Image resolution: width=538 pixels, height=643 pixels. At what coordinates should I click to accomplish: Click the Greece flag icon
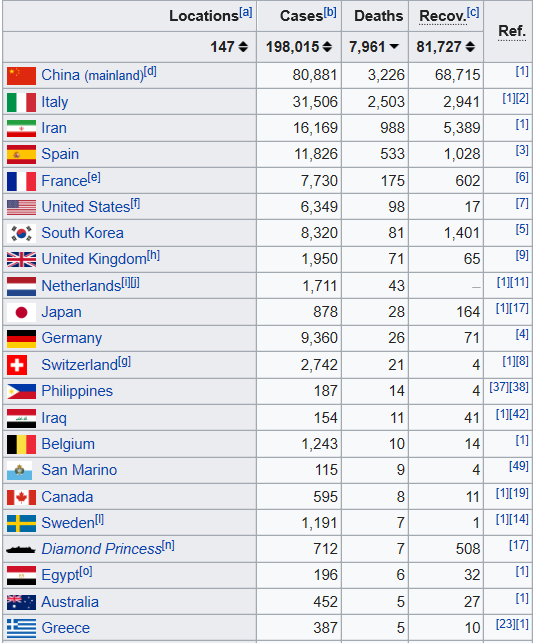coord(21,629)
